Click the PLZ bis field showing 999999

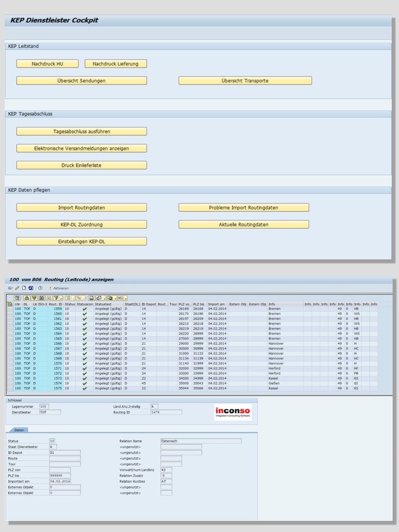coord(60,476)
